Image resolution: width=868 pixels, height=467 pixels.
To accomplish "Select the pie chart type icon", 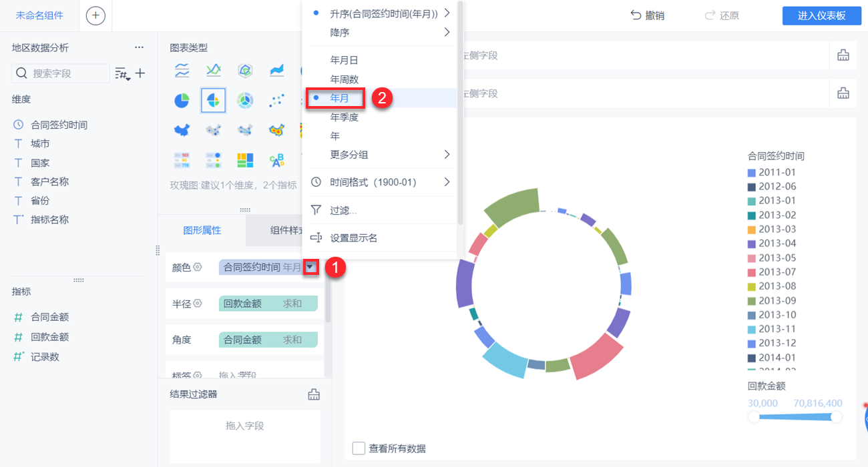I will click(182, 101).
